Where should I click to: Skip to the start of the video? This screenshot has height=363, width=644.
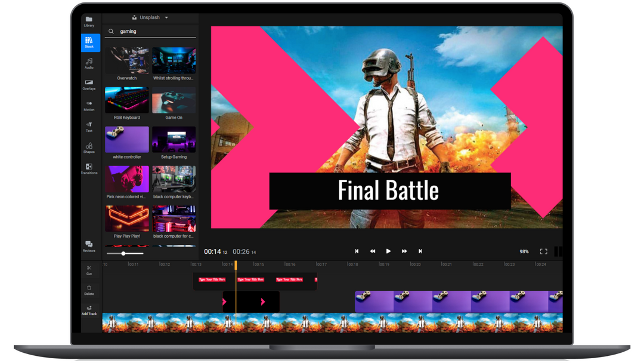357,251
